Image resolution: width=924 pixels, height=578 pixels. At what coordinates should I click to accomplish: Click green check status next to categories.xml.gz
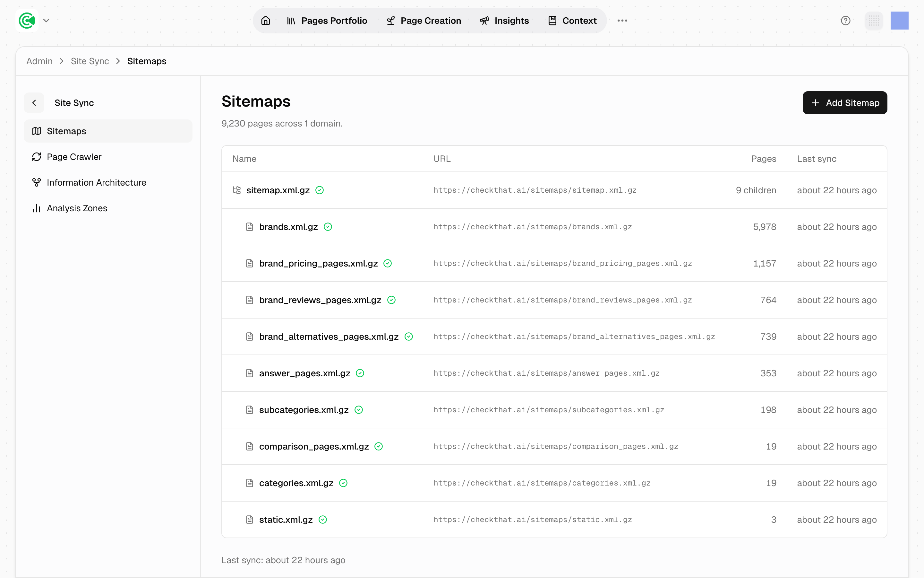point(343,483)
